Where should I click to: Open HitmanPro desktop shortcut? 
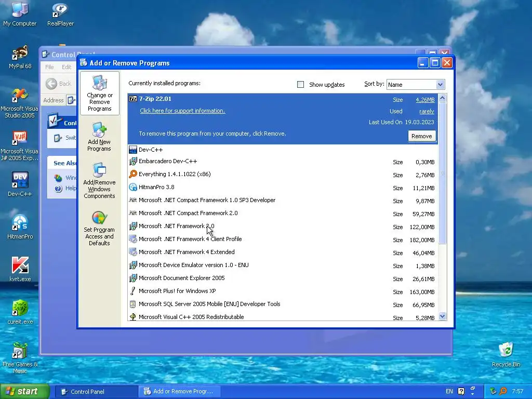[20, 227]
